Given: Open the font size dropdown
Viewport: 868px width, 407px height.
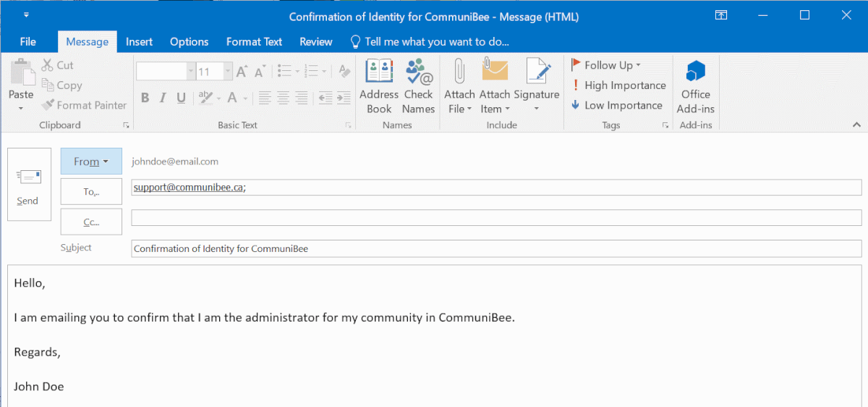Looking at the screenshot, I should (x=228, y=71).
